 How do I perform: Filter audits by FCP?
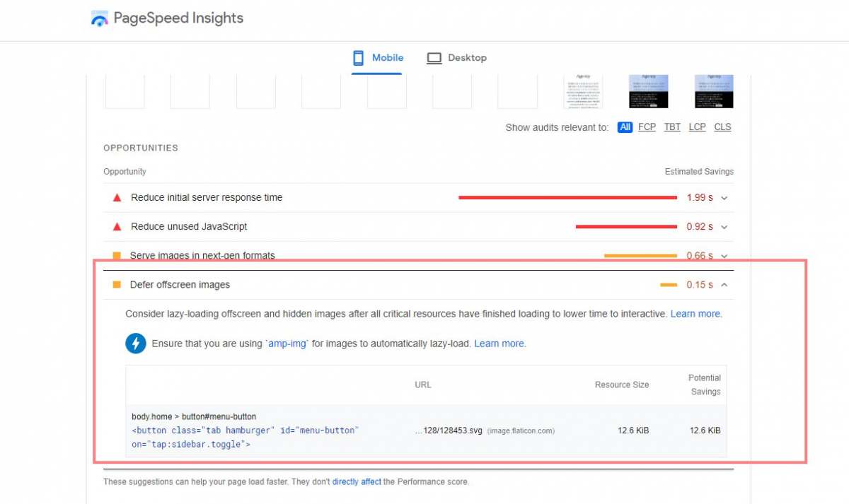(647, 127)
